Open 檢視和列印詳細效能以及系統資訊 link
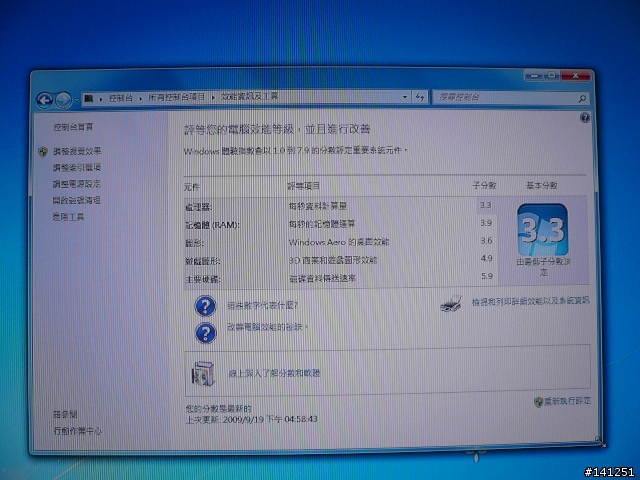640x480 pixels. pos(531,302)
